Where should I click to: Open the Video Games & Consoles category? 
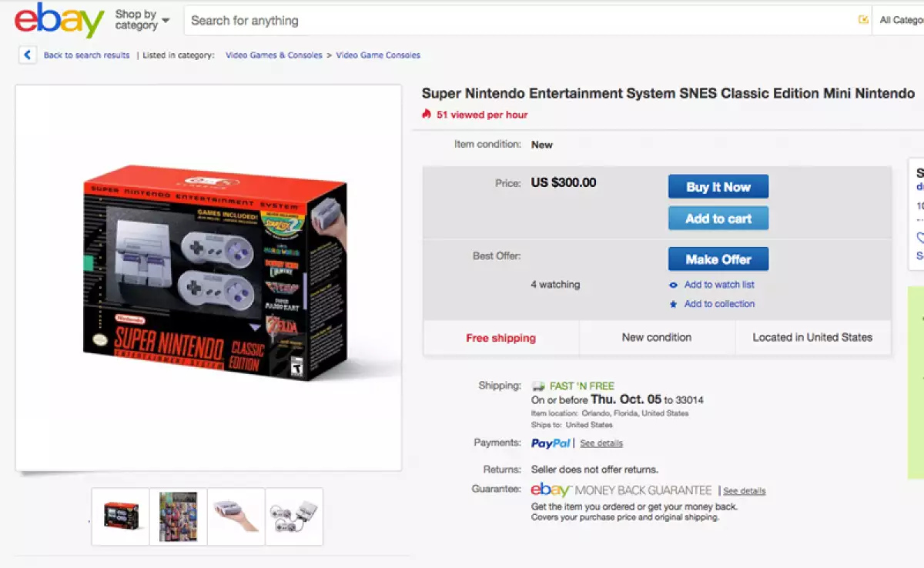point(274,55)
